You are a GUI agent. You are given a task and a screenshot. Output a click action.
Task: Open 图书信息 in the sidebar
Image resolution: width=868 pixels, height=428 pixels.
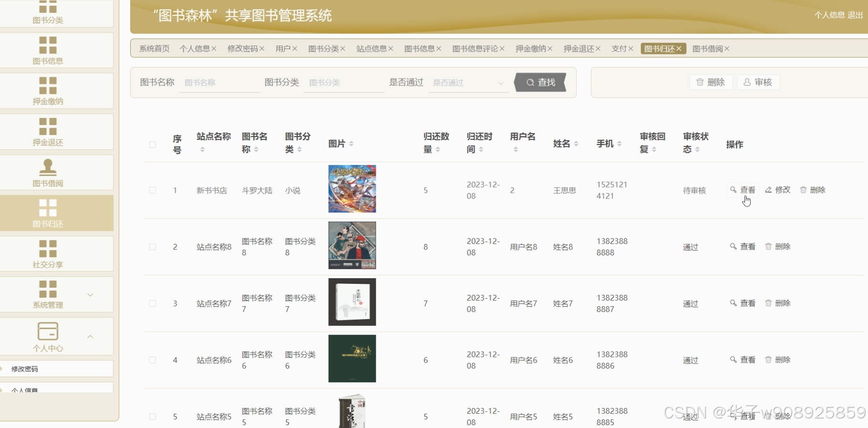pos(48,51)
